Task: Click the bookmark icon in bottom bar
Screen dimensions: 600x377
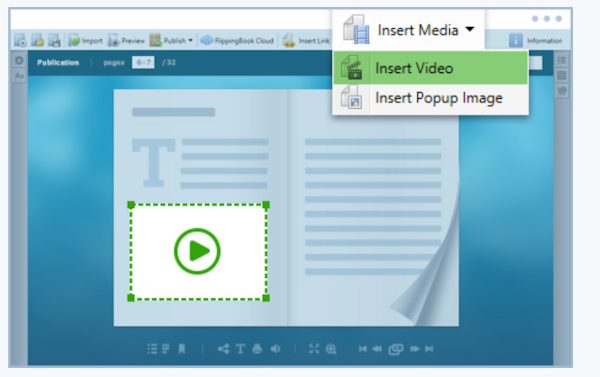Action: [182, 349]
